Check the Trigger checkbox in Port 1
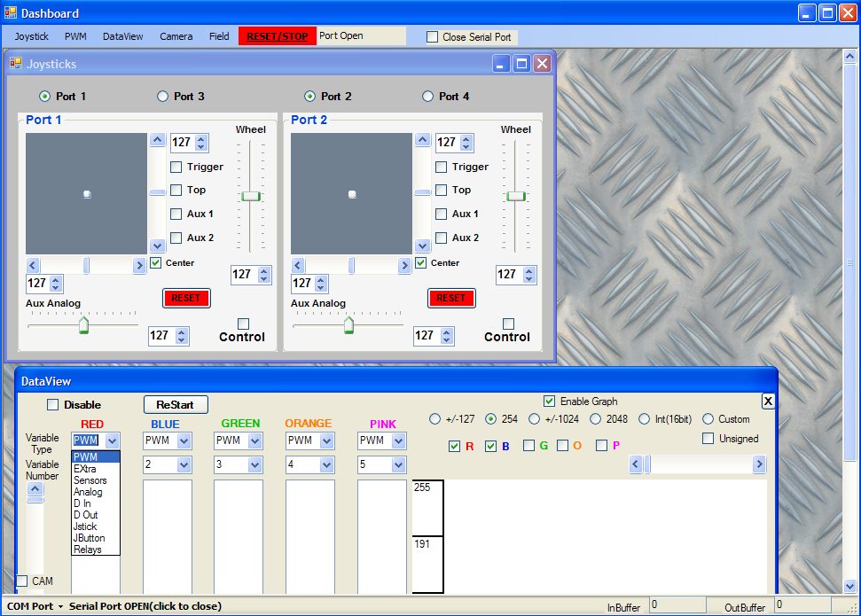Viewport: 861px width, 616px height. (175, 167)
